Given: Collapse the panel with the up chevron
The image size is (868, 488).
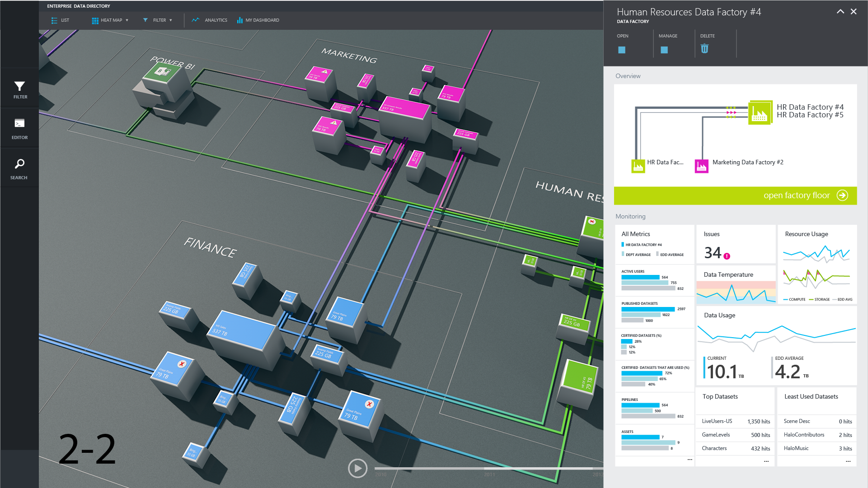Looking at the screenshot, I should pyautogui.click(x=840, y=12).
